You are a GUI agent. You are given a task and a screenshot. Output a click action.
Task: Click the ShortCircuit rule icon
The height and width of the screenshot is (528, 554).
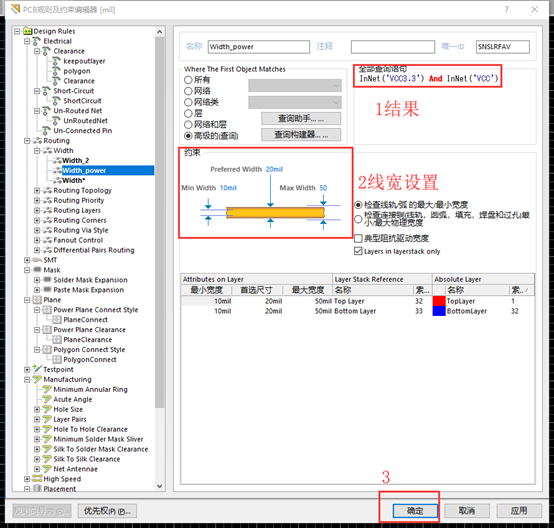pos(57,101)
